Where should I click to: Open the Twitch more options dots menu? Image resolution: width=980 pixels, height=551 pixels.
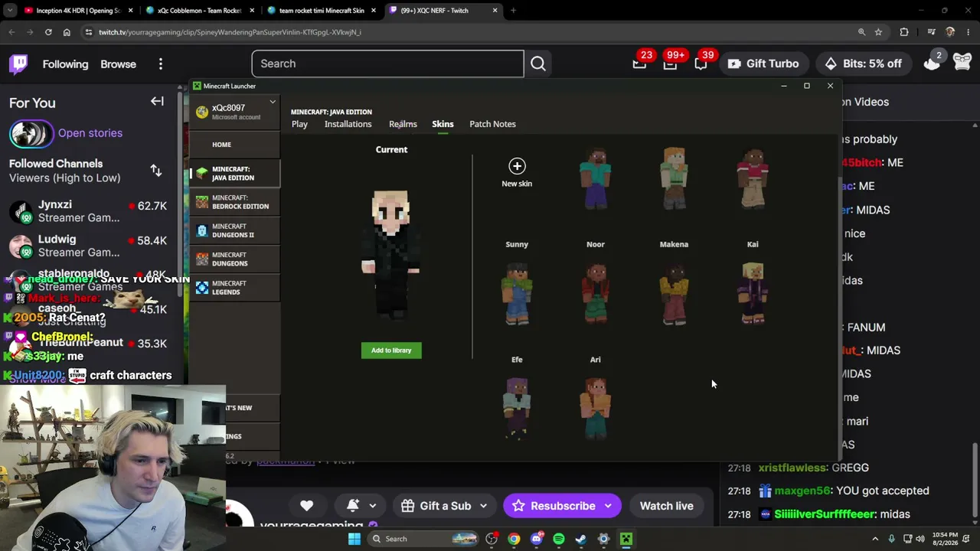161,64
